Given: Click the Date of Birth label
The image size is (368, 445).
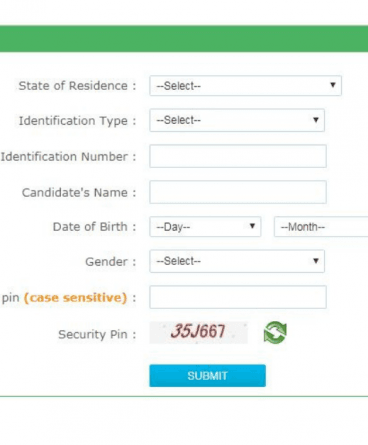Looking at the screenshot, I should pos(94,227).
